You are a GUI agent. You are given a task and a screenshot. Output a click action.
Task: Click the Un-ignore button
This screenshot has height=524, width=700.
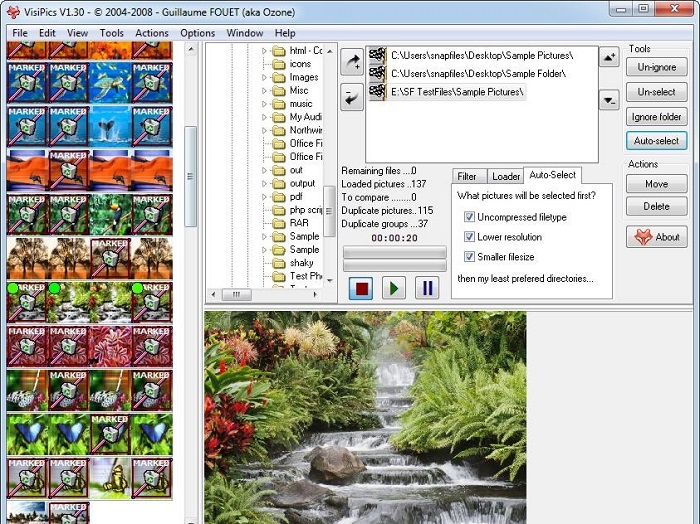[657, 67]
